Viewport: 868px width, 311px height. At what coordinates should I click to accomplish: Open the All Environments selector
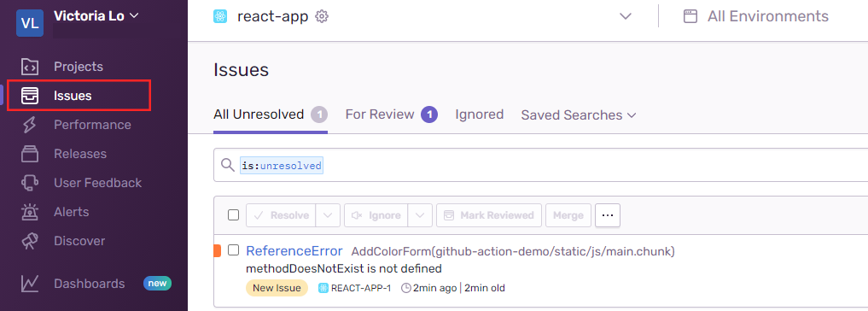click(x=768, y=16)
